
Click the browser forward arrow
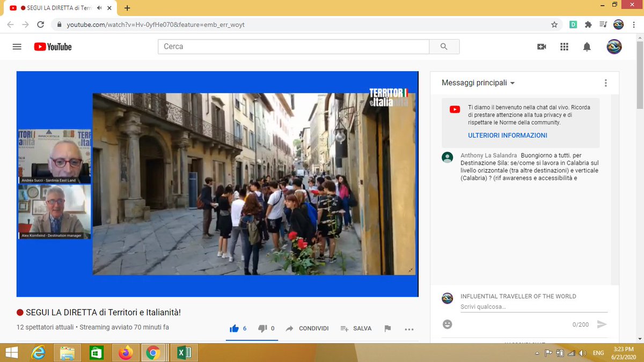tap(25, 24)
